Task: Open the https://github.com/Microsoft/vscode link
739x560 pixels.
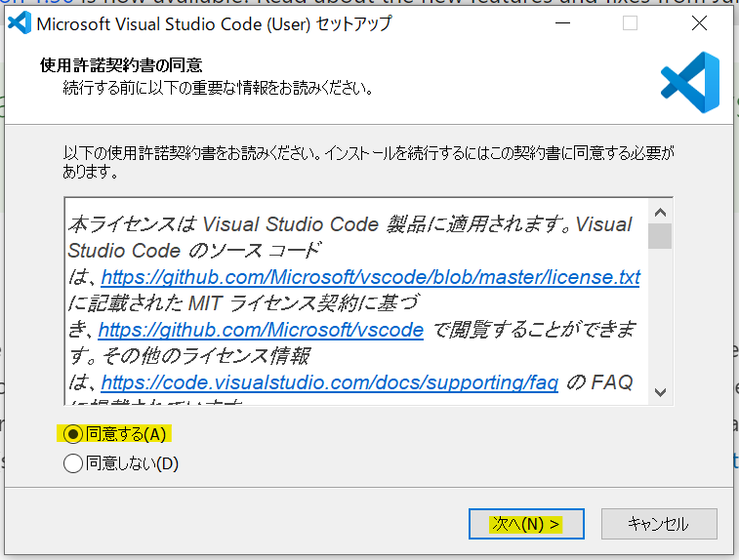Action: [x=261, y=330]
